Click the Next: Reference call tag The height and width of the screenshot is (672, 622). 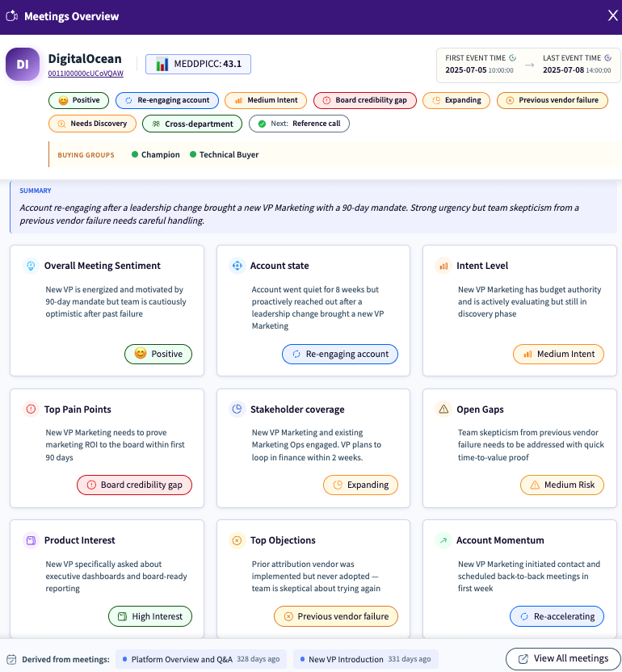[x=299, y=124]
